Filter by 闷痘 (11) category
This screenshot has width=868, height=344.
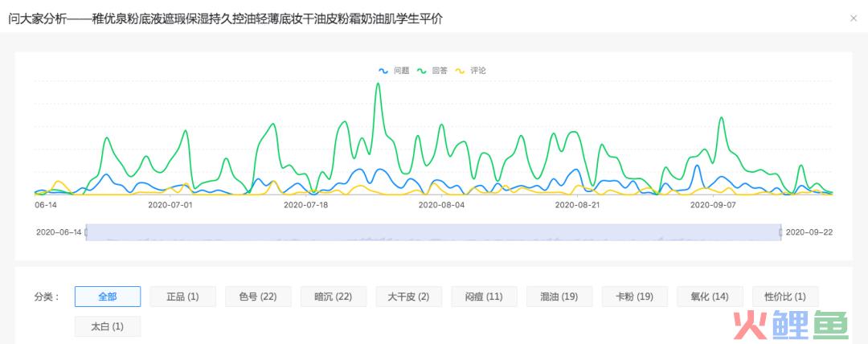click(484, 297)
